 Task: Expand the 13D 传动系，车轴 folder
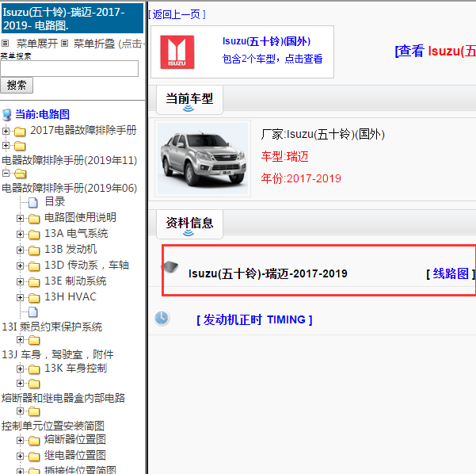point(20,266)
